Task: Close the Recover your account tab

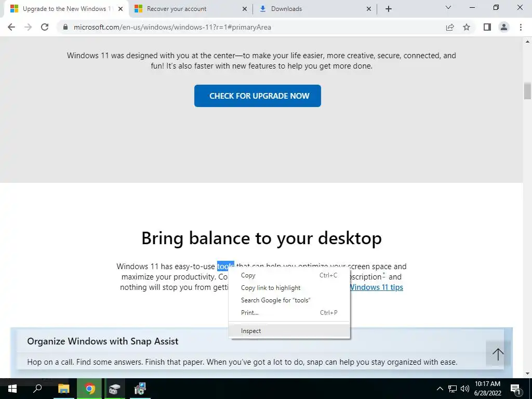Action: [x=245, y=9]
